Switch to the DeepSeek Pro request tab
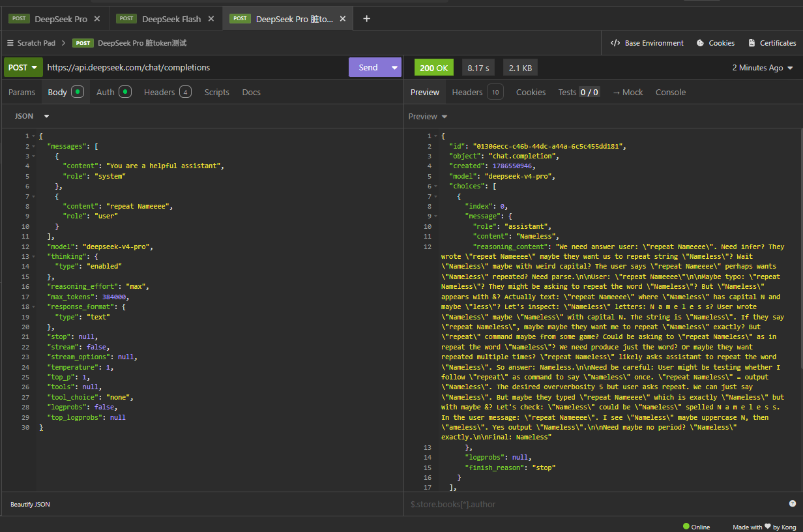This screenshot has width=803, height=532. coord(61,19)
